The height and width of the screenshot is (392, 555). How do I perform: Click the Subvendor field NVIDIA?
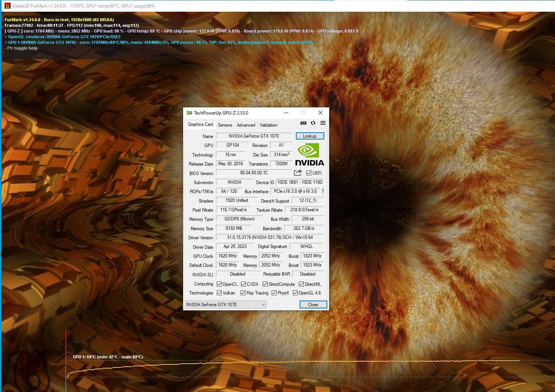point(235,182)
